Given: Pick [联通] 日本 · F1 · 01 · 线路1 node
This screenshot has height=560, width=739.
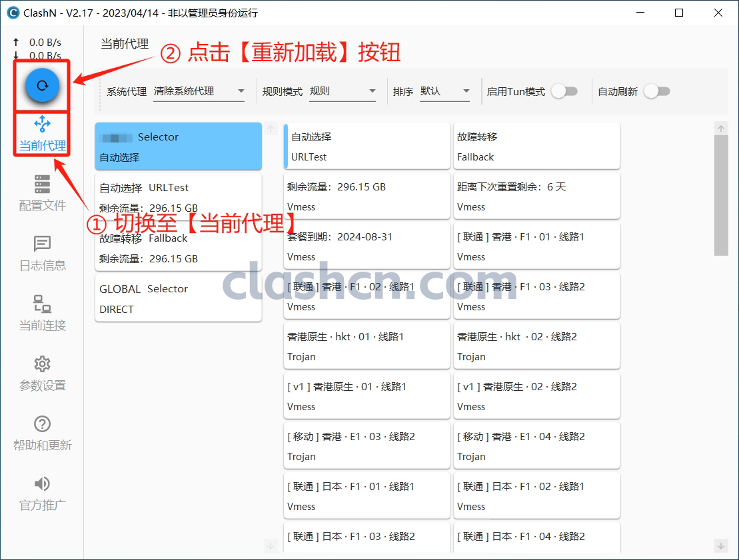Looking at the screenshot, I should [x=367, y=495].
